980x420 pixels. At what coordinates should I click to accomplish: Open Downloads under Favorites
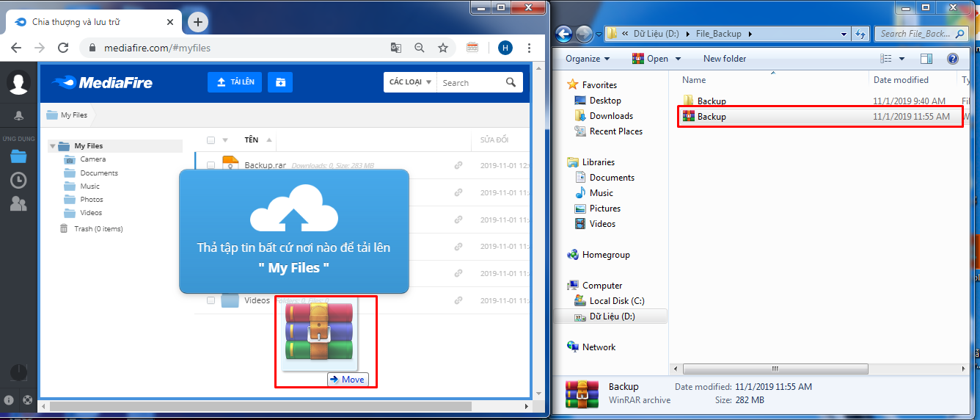(611, 116)
